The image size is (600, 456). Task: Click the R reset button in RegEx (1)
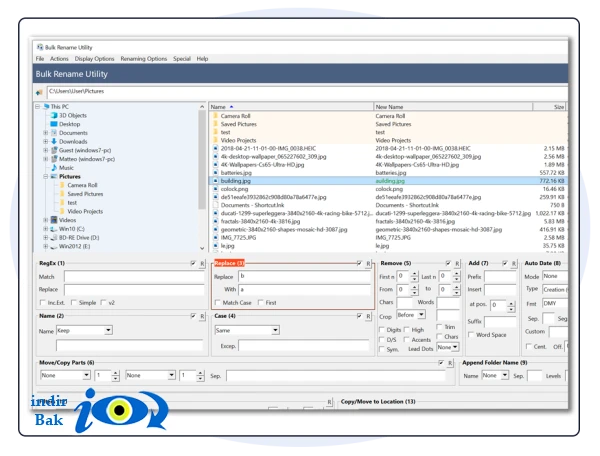coord(202,263)
